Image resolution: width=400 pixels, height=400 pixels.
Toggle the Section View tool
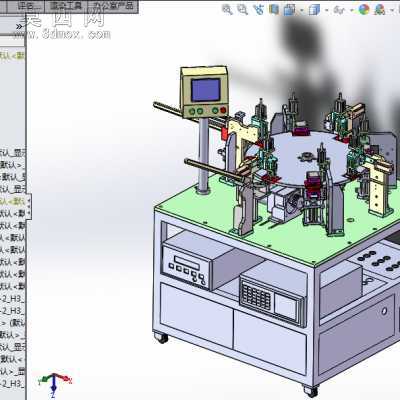[274, 9]
